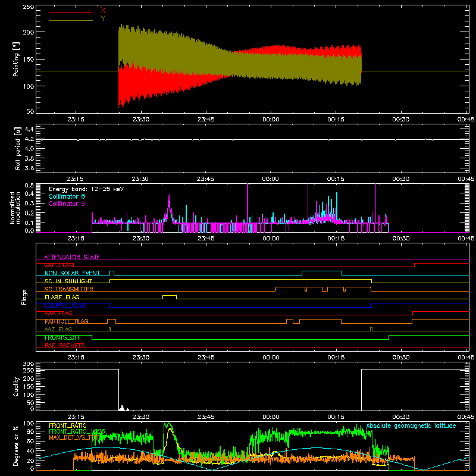
Task: Click the 200 tick on the Pointing axis
Action: [29, 32]
